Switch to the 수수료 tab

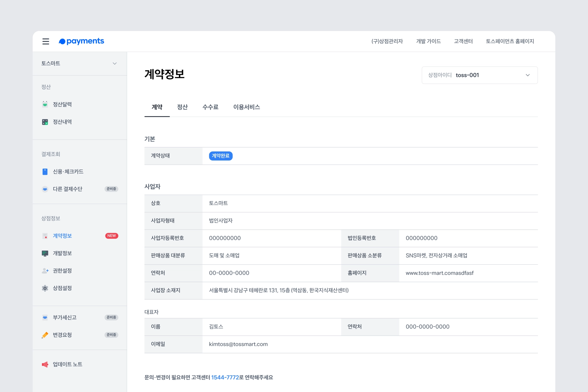coord(210,107)
